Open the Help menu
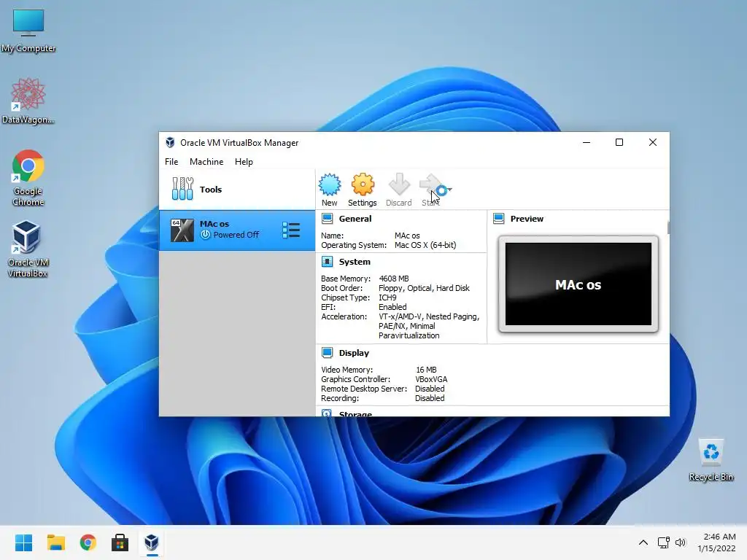This screenshot has height=560, width=747. click(x=244, y=161)
